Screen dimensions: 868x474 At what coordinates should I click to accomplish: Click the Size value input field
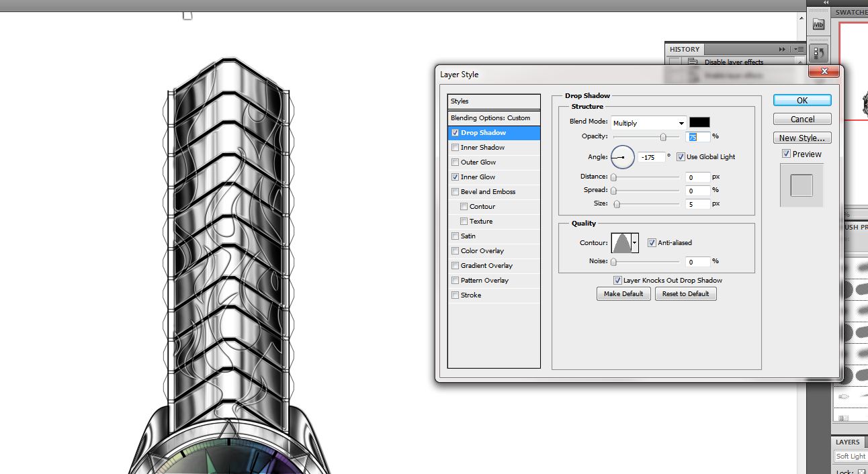(698, 204)
